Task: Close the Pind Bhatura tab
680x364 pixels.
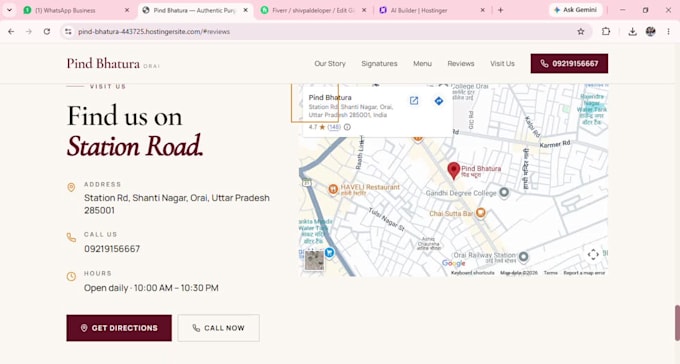Action: pos(245,10)
